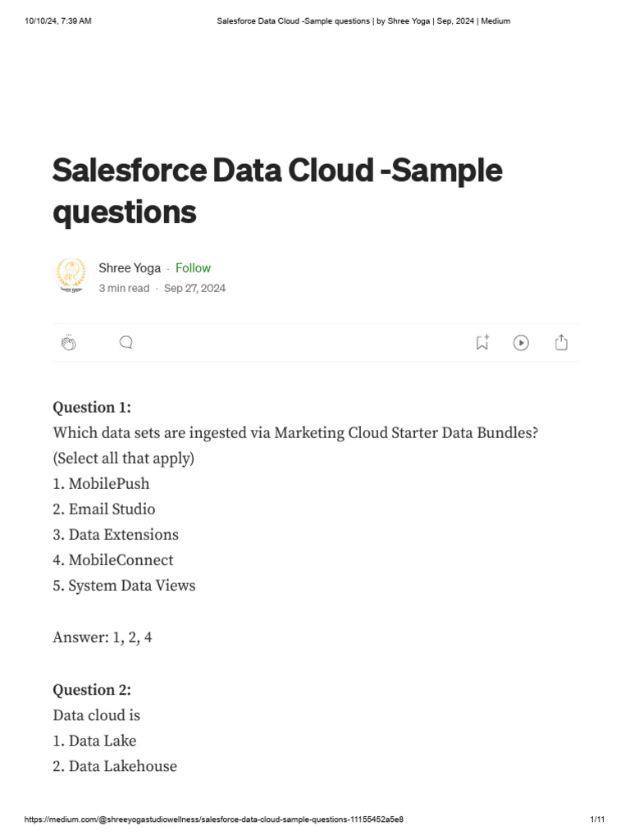Select the Data Extensions answer option
The image size is (630, 840).
coord(115,535)
